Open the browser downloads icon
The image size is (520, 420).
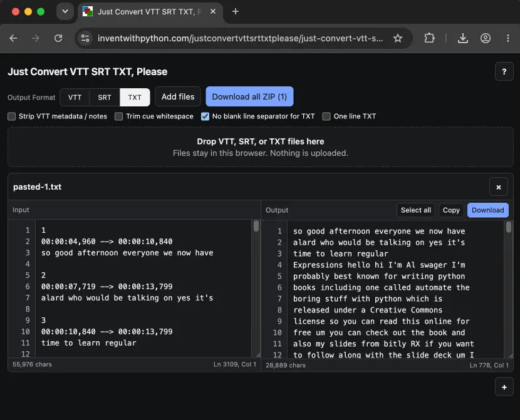pos(463,38)
